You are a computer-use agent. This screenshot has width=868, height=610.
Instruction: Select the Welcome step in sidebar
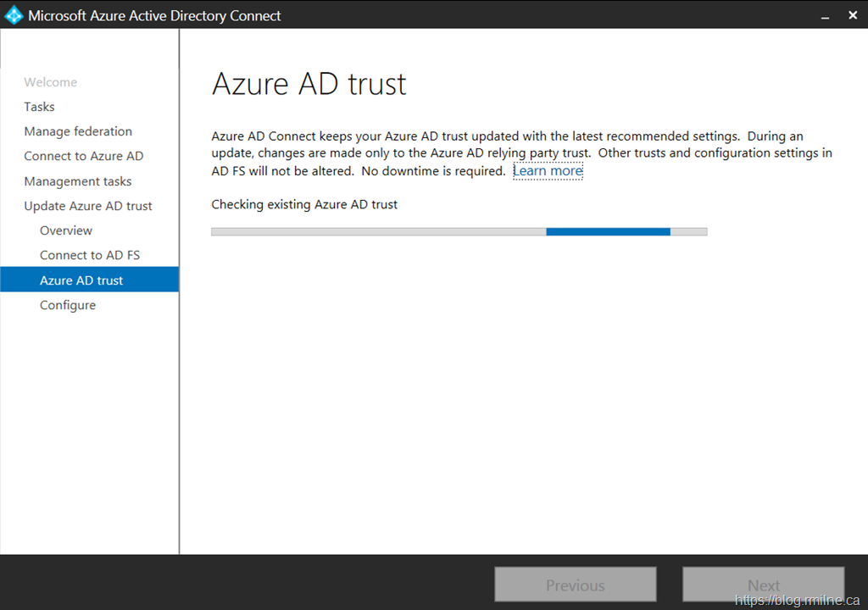click(x=50, y=82)
